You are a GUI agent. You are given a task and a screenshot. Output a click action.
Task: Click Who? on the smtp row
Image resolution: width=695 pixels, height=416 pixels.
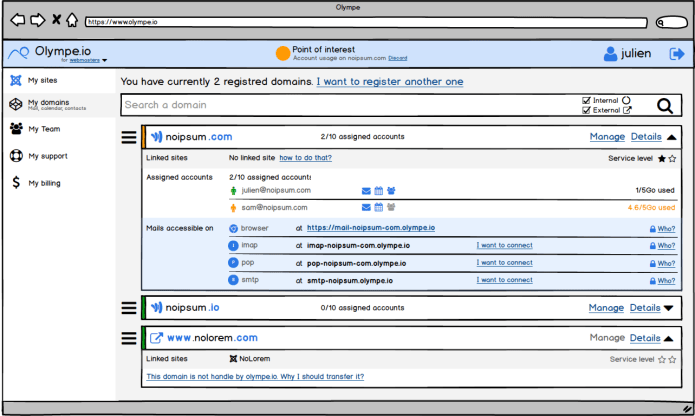coord(666,281)
